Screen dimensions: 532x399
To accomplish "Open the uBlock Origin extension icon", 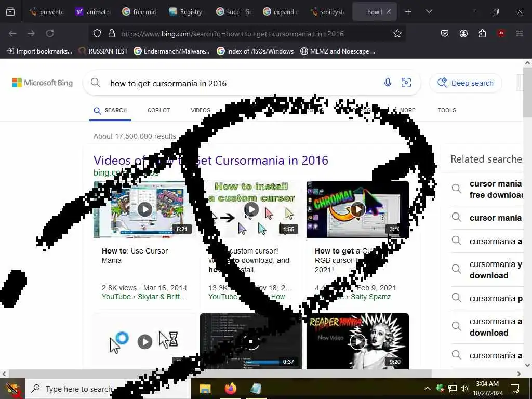I will tap(501, 33).
